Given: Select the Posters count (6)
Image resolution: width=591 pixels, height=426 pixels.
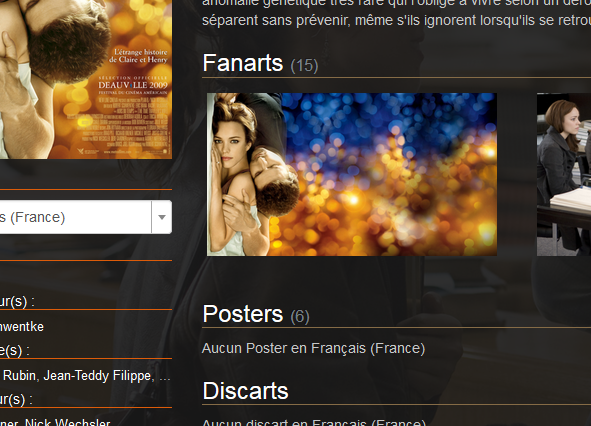Looking at the screenshot, I should 300,316.
